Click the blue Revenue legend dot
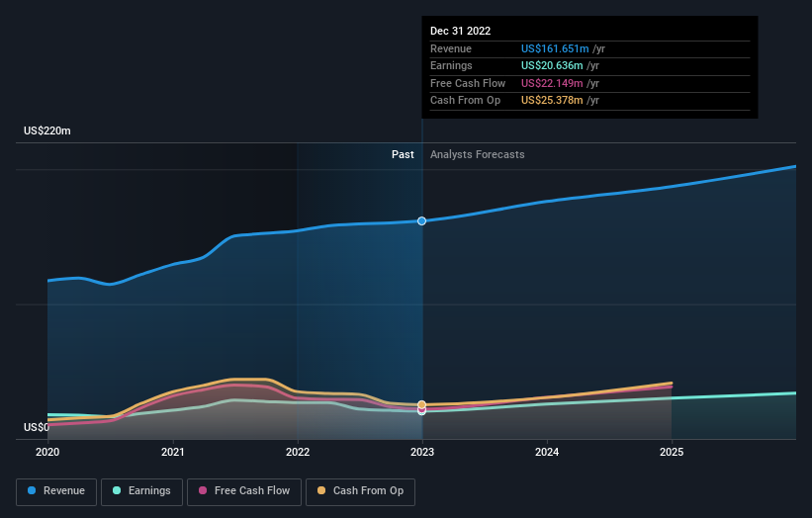 (32, 490)
